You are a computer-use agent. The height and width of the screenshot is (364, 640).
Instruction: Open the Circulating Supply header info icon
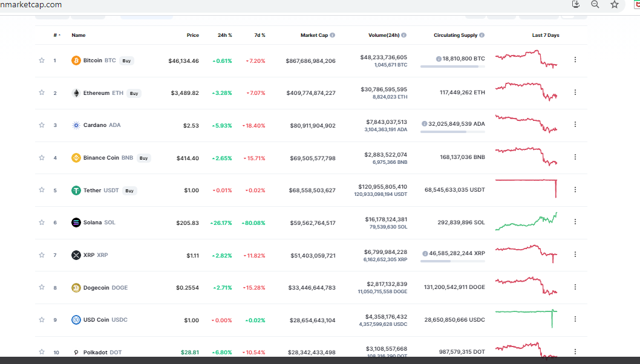[482, 35]
